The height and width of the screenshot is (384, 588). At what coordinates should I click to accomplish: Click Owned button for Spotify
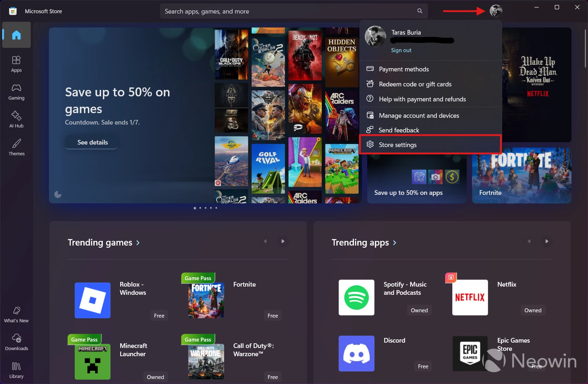pos(419,310)
